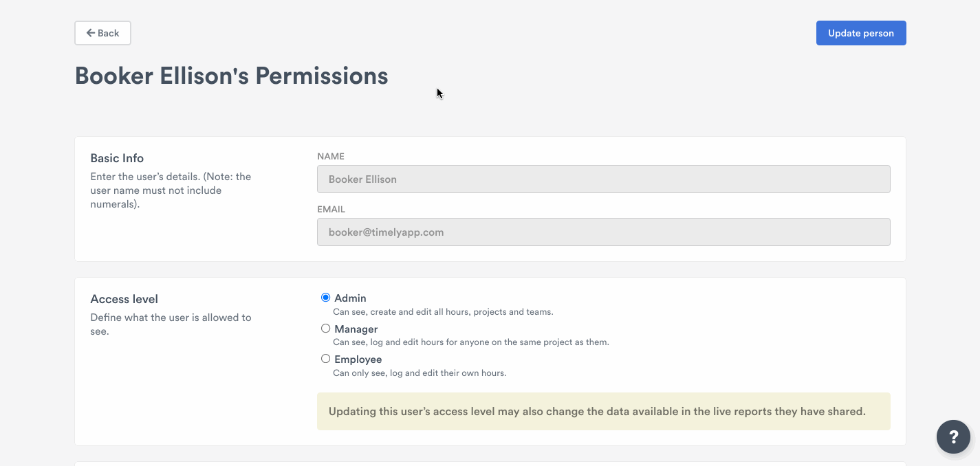Click inside the NAME input field
Viewport: 980px width, 466px height.
tap(603, 179)
